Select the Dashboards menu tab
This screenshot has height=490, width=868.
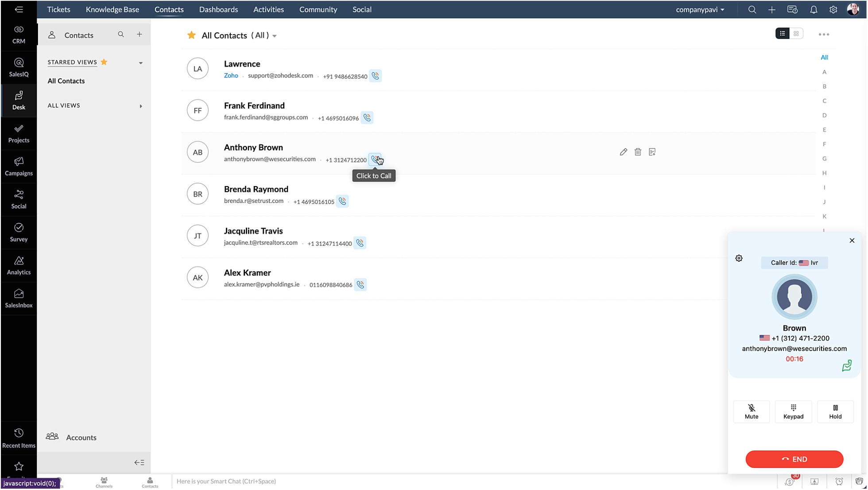click(x=218, y=9)
